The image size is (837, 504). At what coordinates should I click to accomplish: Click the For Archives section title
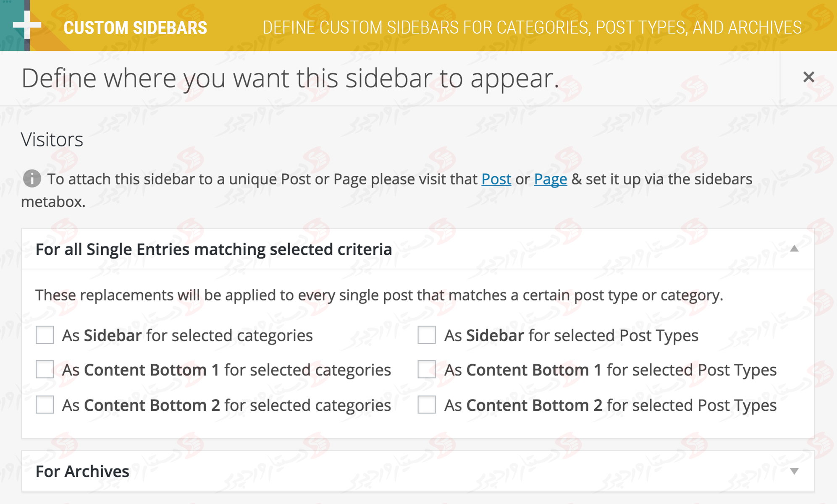pos(82,471)
